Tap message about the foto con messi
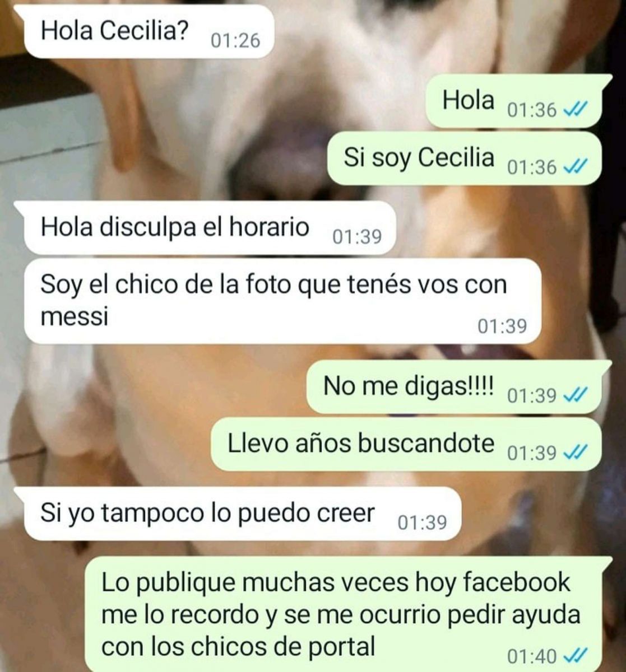Viewport: 626px width, 672px height. (x=282, y=301)
